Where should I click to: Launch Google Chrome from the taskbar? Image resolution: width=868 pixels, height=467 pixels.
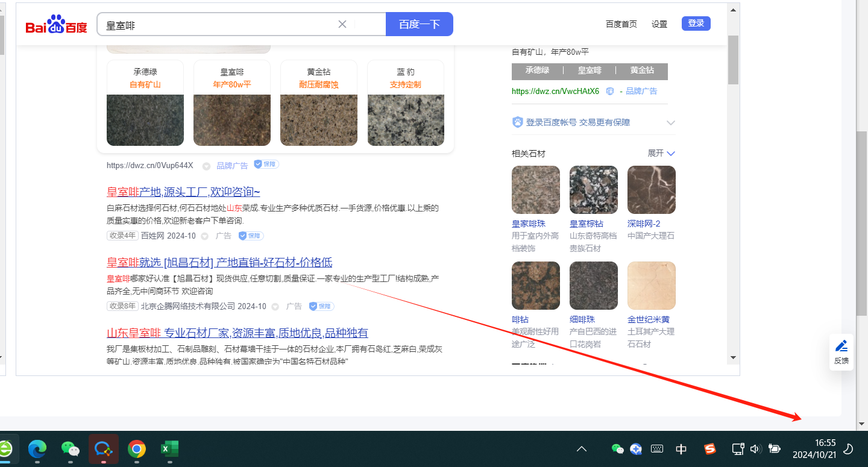click(137, 449)
